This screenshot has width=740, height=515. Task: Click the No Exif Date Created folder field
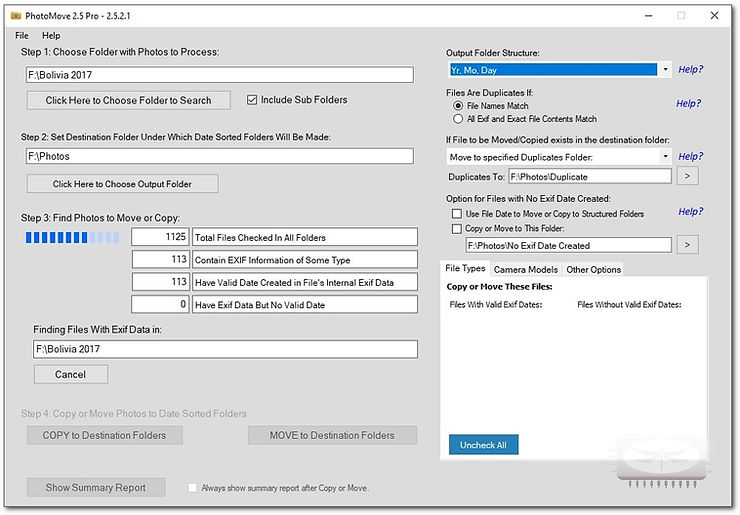[569, 245]
